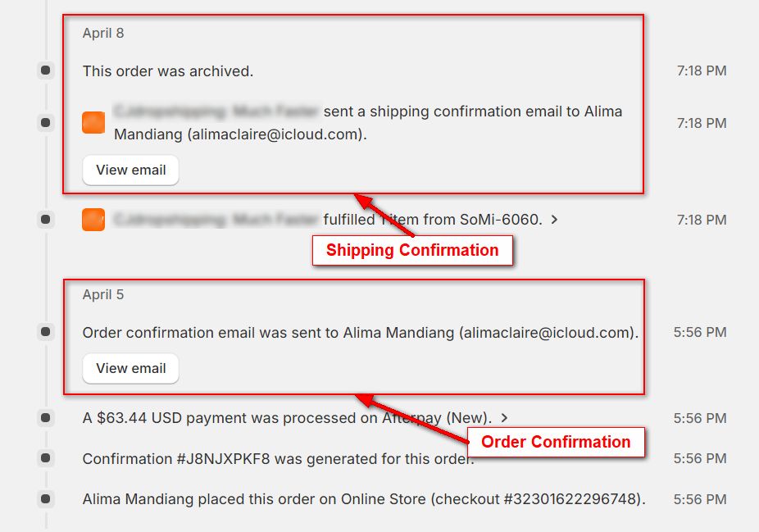Click the red 'Shipping Confirmation' annotation label
The height and width of the screenshot is (532, 759).
point(412,251)
